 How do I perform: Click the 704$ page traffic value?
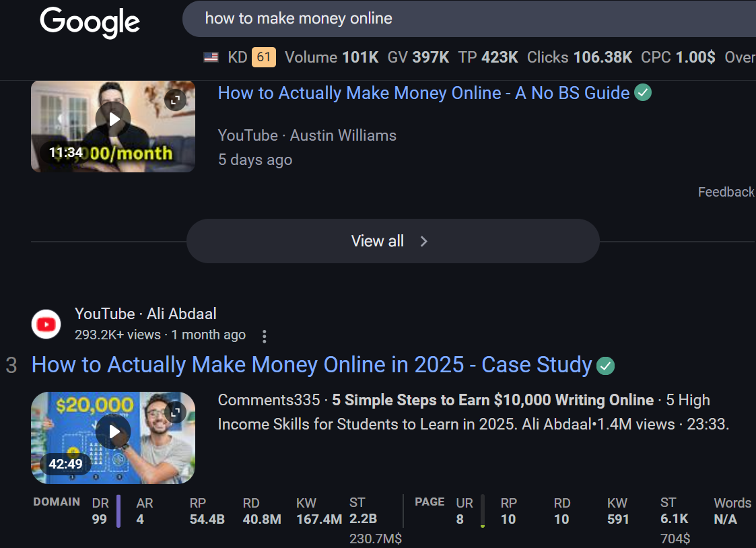click(675, 539)
